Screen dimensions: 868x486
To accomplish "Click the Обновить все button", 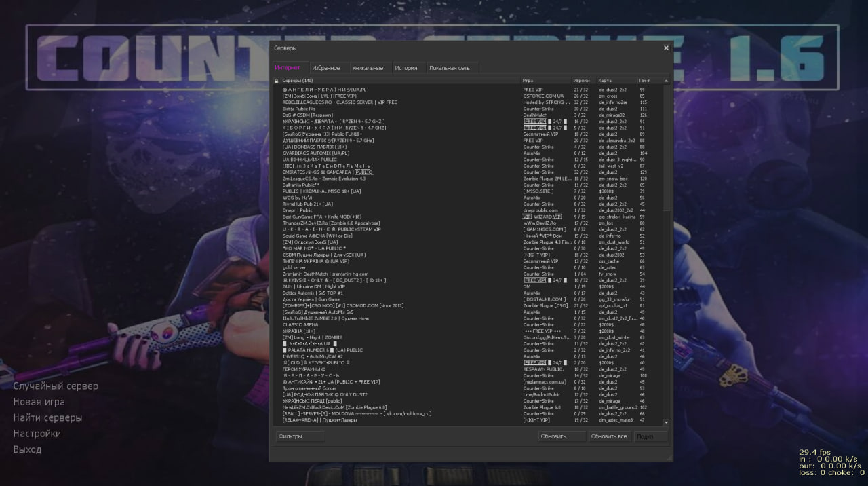I will tap(610, 436).
